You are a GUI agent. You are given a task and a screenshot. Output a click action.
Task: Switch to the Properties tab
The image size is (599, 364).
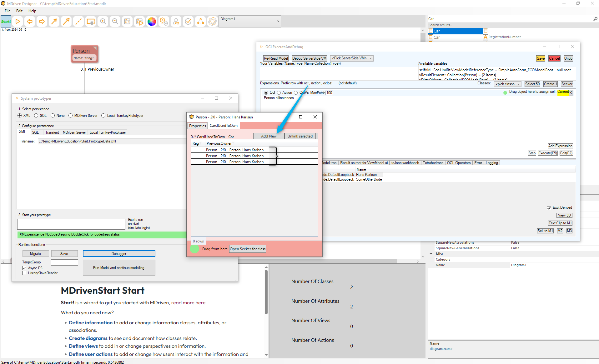point(197,126)
